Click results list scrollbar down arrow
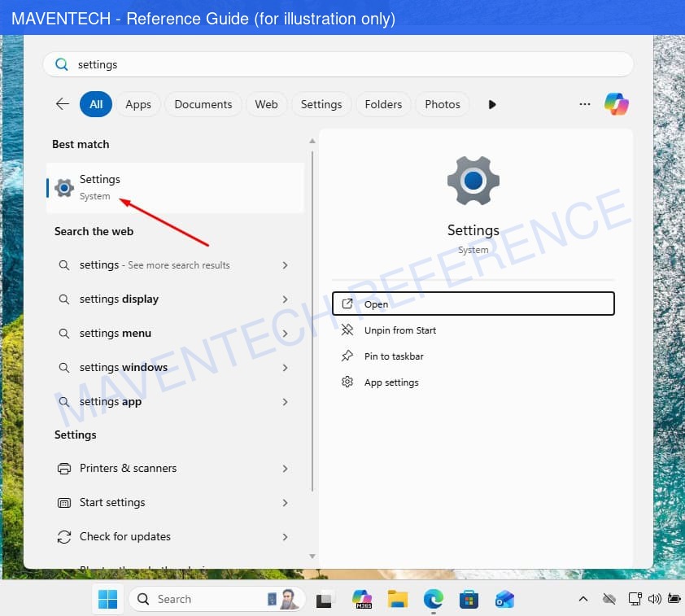Viewport: 685px width, 616px height. point(312,556)
